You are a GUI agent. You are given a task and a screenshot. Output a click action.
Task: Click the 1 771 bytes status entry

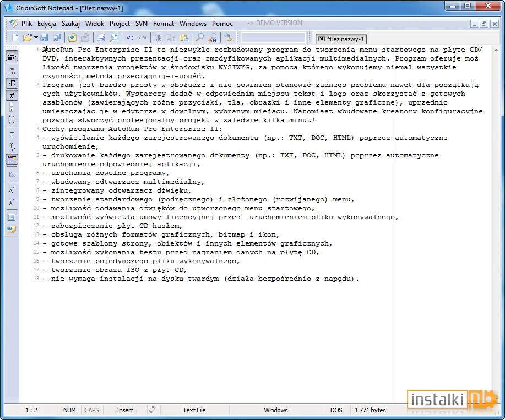[x=371, y=410]
